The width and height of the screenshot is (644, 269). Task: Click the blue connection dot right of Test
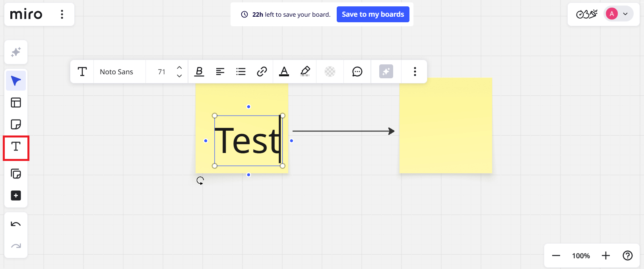pyautogui.click(x=291, y=141)
